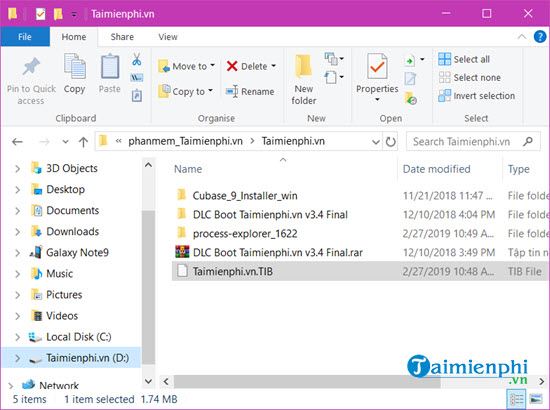This screenshot has width=550, height=410.
Task: Select the Home ribbon tab
Action: [74, 37]
